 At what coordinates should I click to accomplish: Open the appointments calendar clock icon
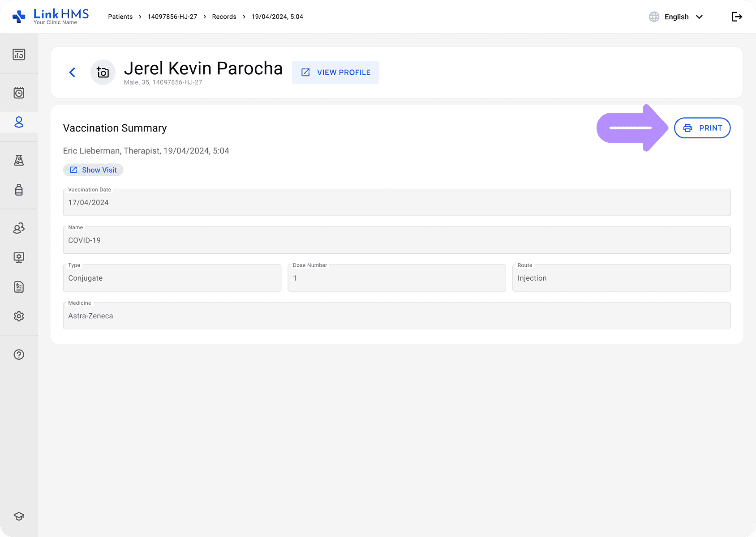pos(19,93)
